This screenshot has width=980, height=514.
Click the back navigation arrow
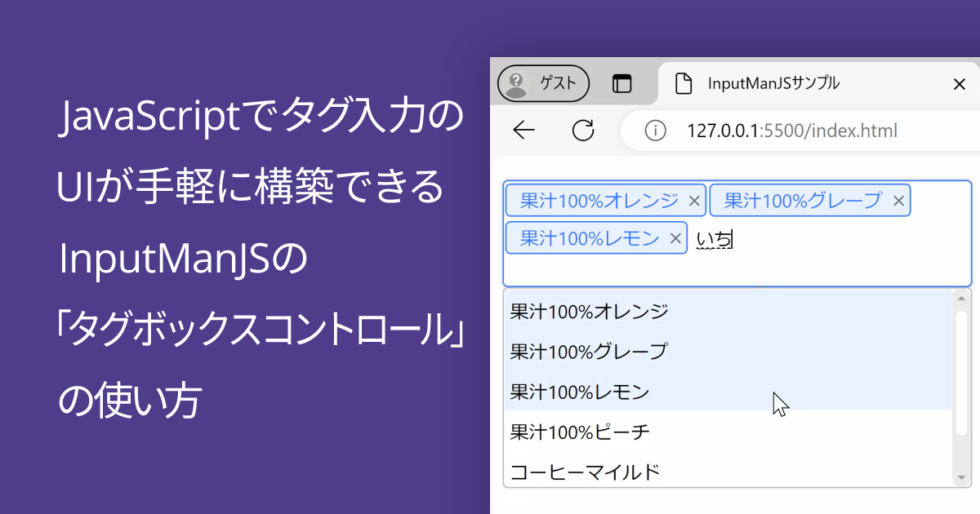[523, 130]
